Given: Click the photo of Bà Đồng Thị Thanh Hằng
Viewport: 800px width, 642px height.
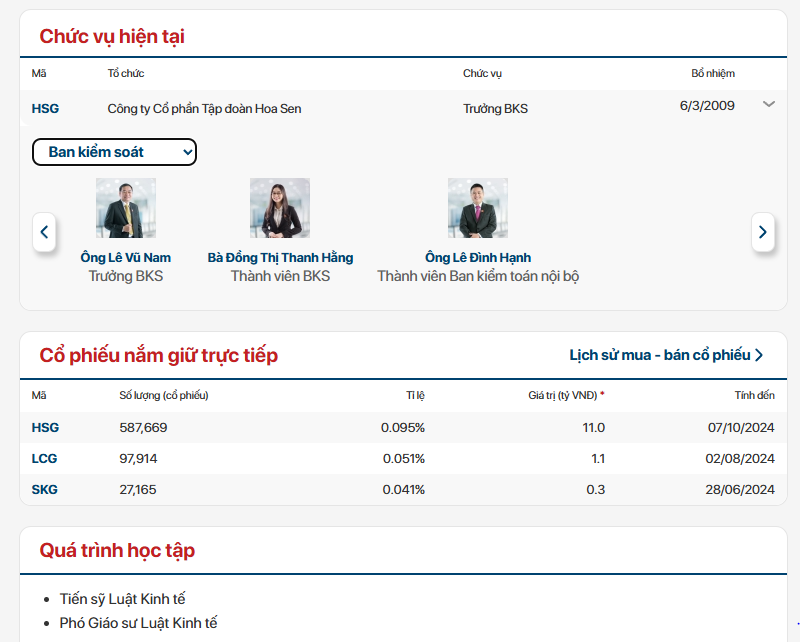Looking at the screenshot, I should (280, 208).
